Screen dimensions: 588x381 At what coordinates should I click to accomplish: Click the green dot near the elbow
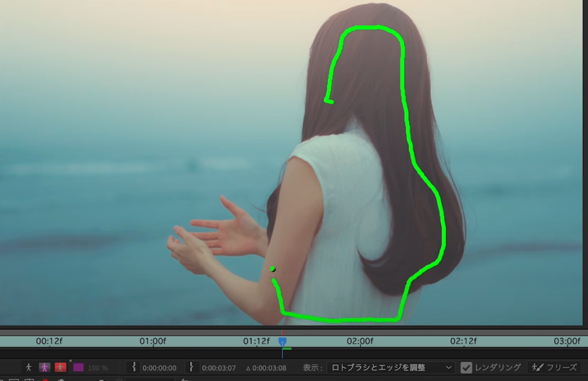273,269
